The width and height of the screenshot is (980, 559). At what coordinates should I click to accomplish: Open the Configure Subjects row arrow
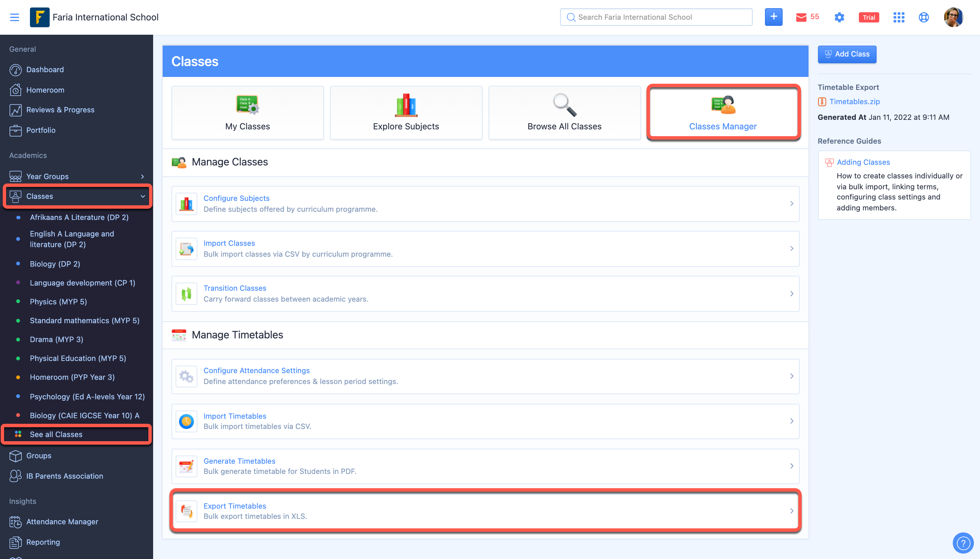pyautogui.click(x=791, y=204)
